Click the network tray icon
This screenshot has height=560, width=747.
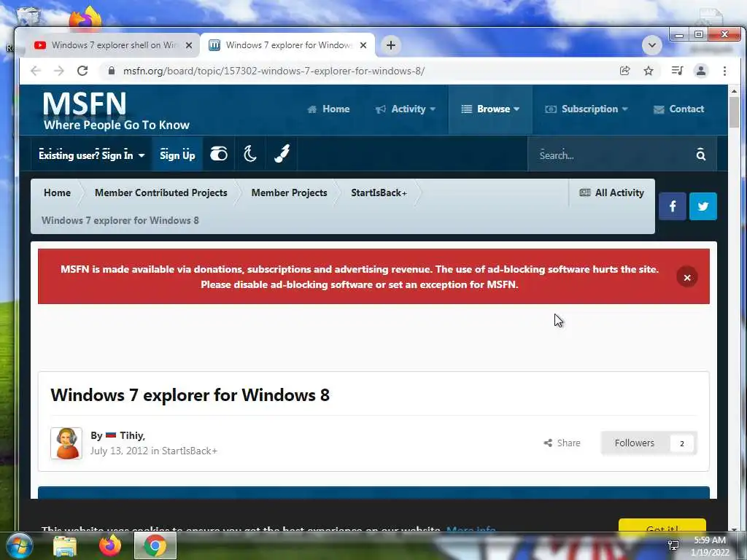click(673, 545)
